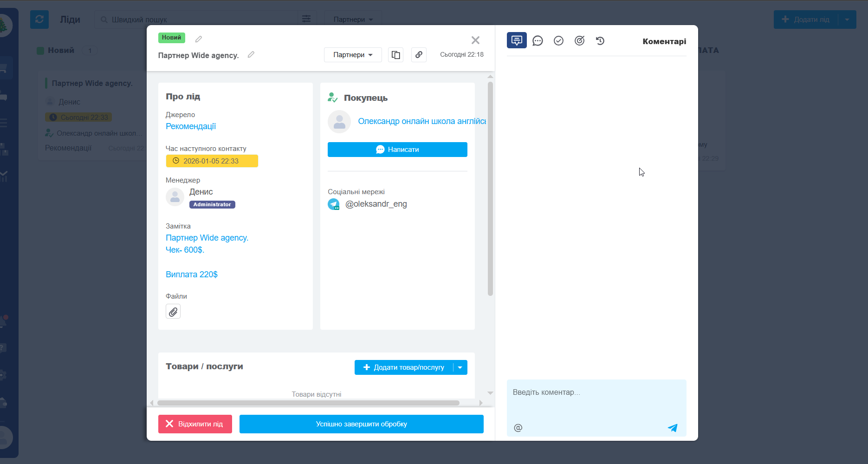
Task: Copy the lead using the duplicate icon
Action: tap(395, 54)
